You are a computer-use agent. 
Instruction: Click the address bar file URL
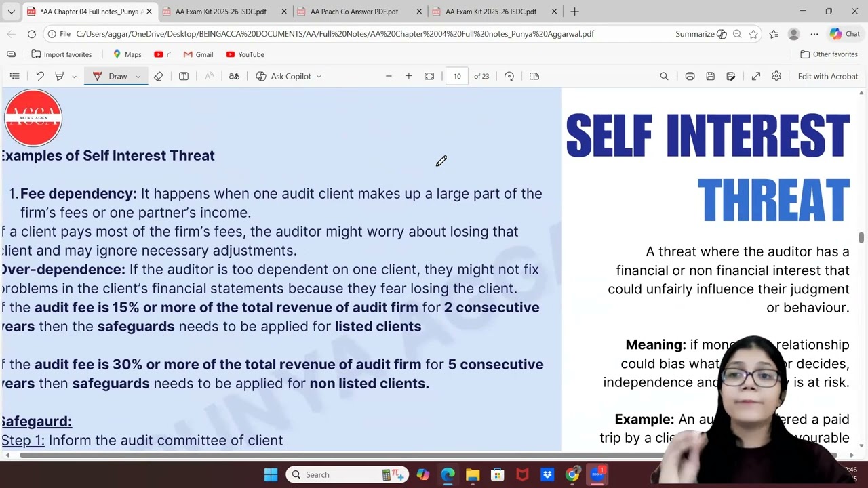[335, 34]
